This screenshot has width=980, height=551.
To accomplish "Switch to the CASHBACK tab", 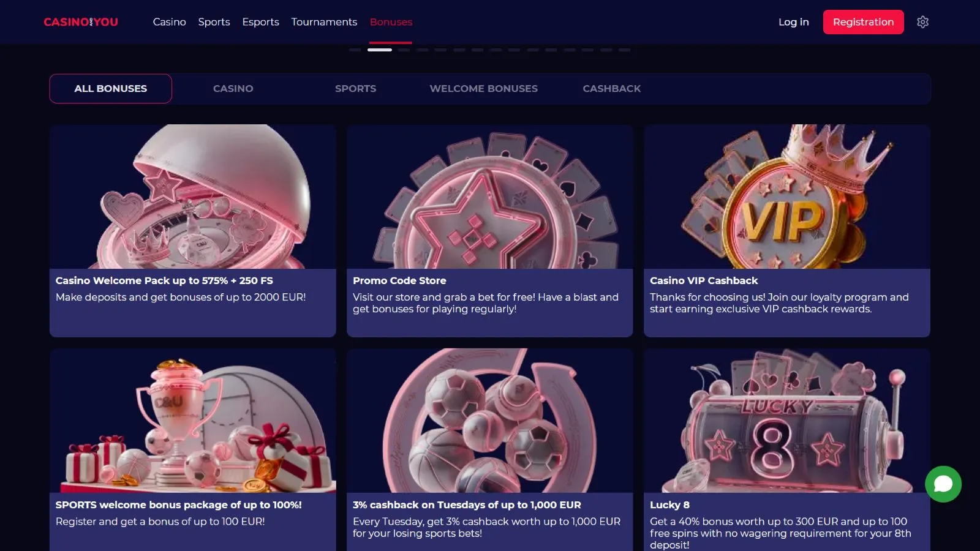I will (611, 89).
